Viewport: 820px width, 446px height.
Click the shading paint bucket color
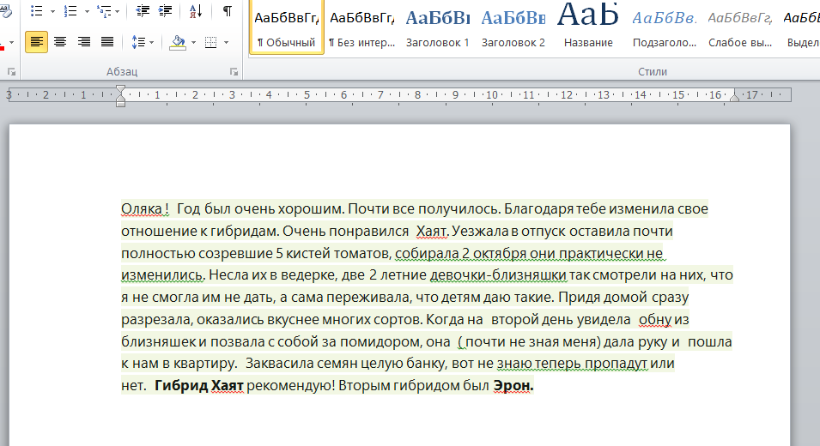point(178,42)
